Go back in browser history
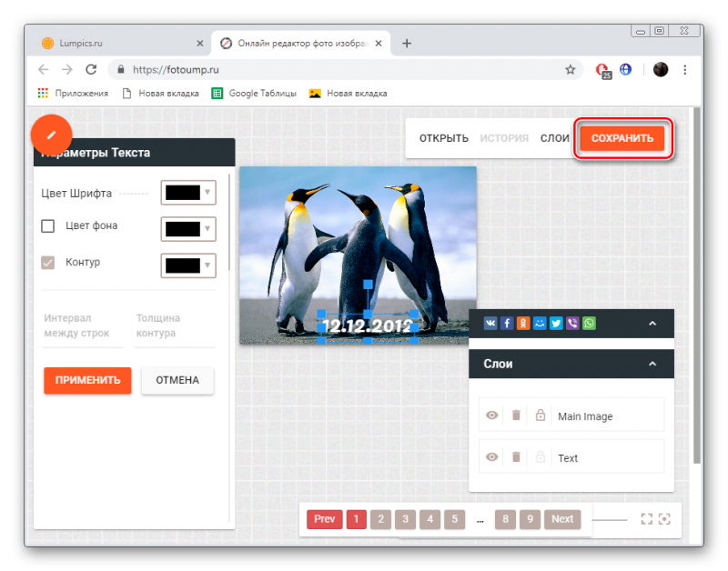728x571 pixels. tap(43, 70)
